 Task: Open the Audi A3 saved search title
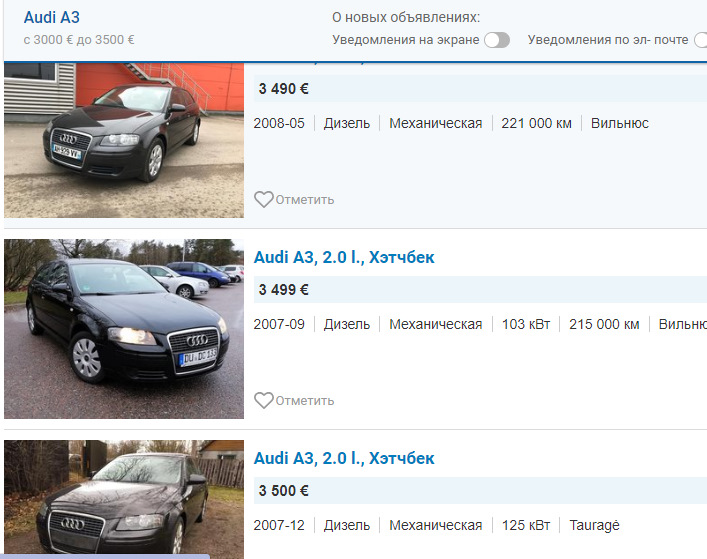(x=51, y=18)
